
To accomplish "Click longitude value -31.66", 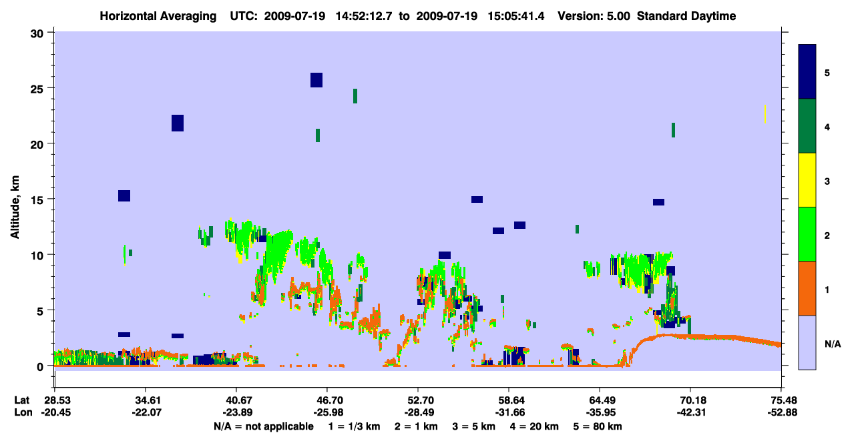I will pos(509,412).
